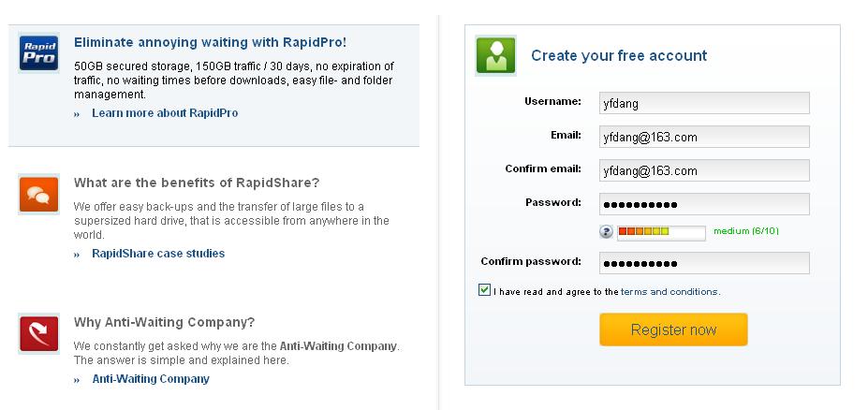Click the red Anti-Waiting Company icon
This screenshot has width=868, height=410.
[38, 334]
